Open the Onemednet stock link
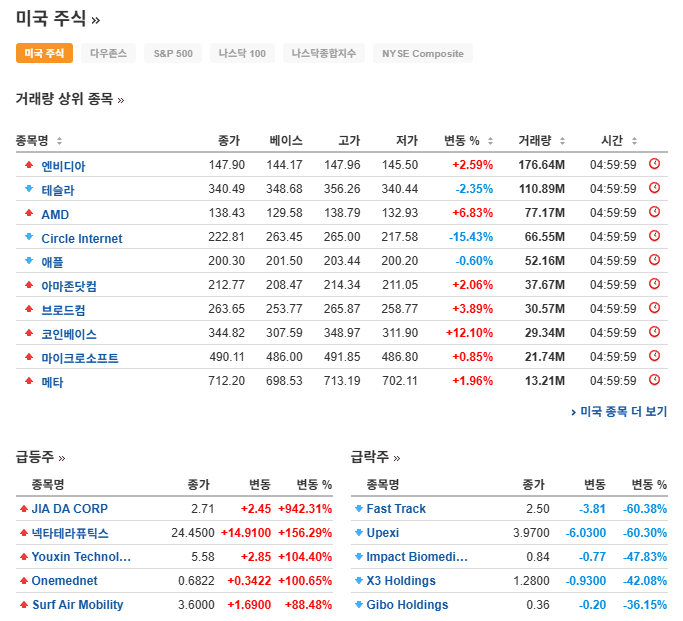The height and width of the screenshot is (621, 683). 64,580
